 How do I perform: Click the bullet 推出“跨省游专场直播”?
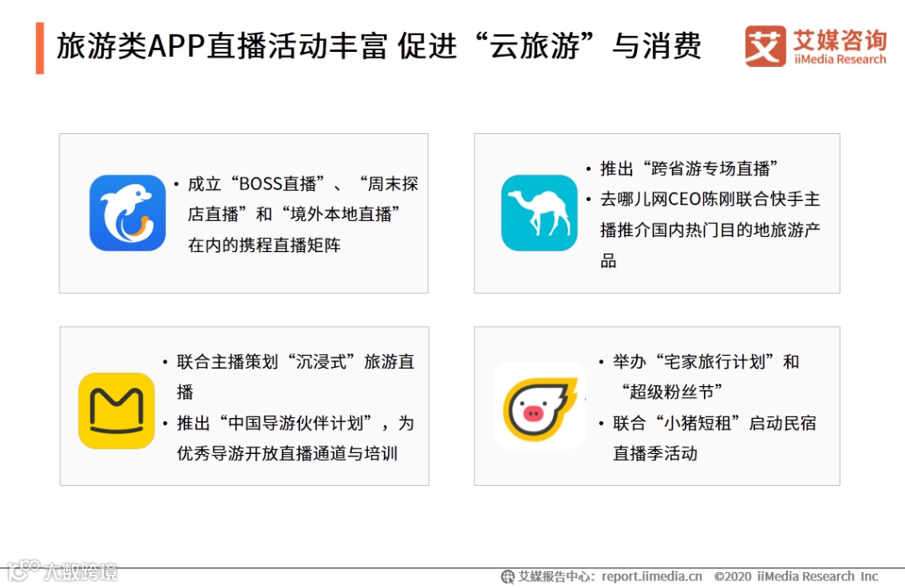coord(689,168)
